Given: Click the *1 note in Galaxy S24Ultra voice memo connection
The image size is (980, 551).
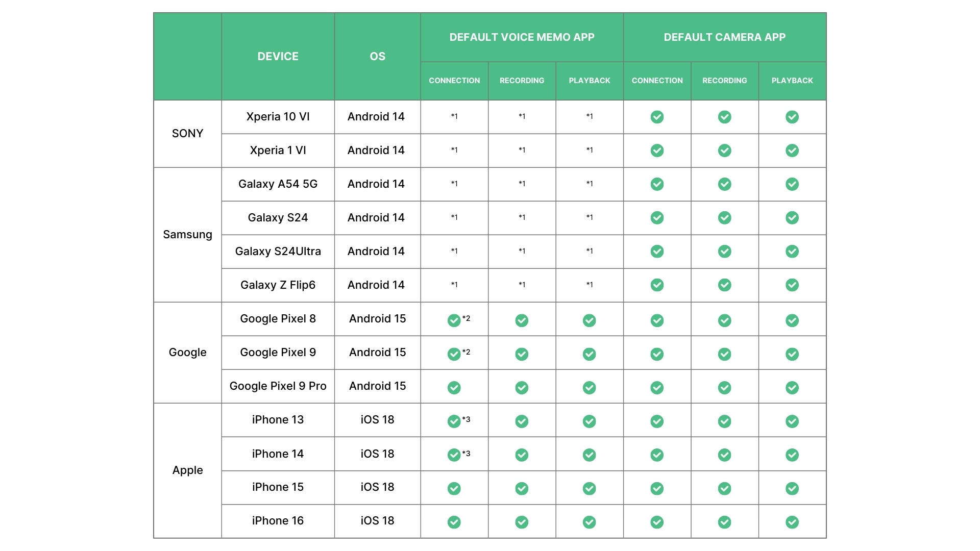Looking at the screenshot, I should (x=454, y=251).
